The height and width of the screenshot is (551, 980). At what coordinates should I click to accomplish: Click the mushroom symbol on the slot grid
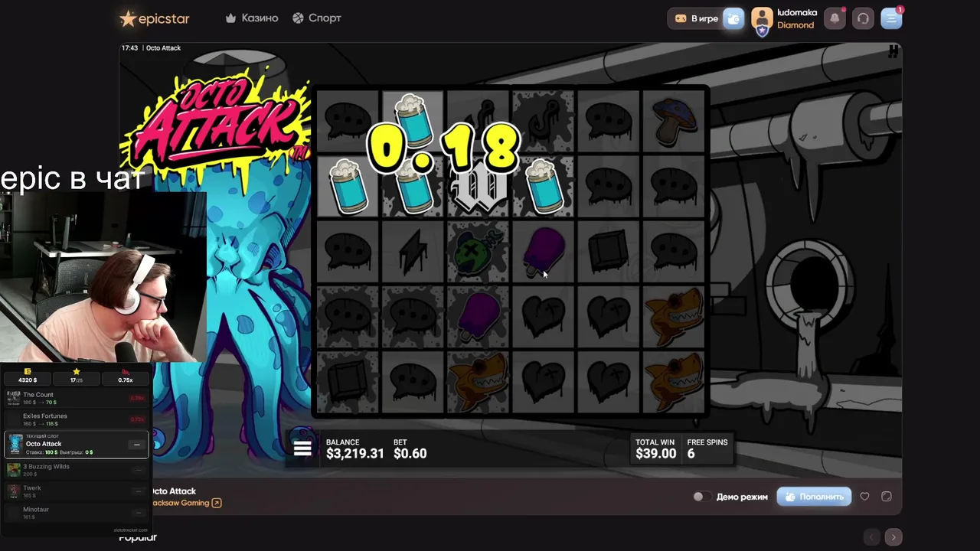[x=674, y=120]
